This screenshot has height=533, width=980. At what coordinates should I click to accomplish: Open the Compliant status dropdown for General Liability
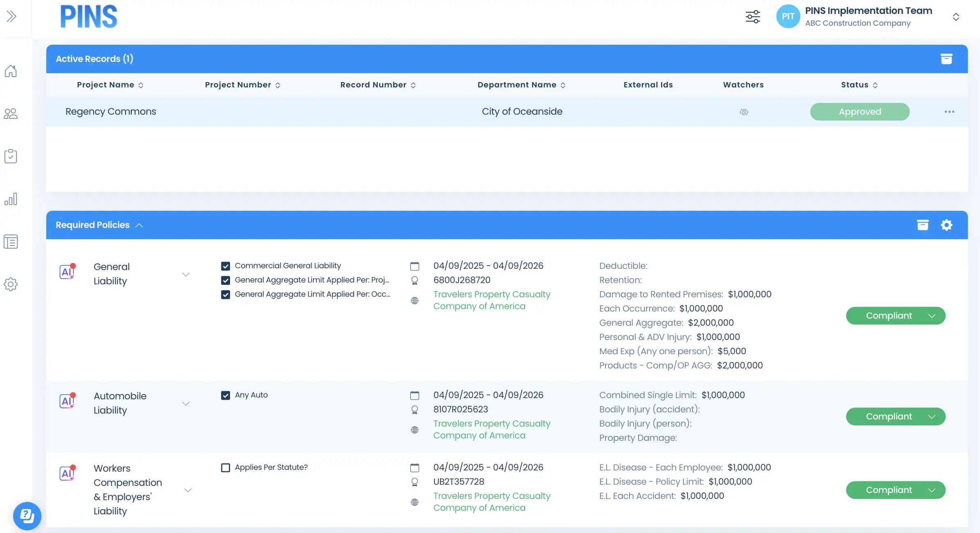click(932, 316)
